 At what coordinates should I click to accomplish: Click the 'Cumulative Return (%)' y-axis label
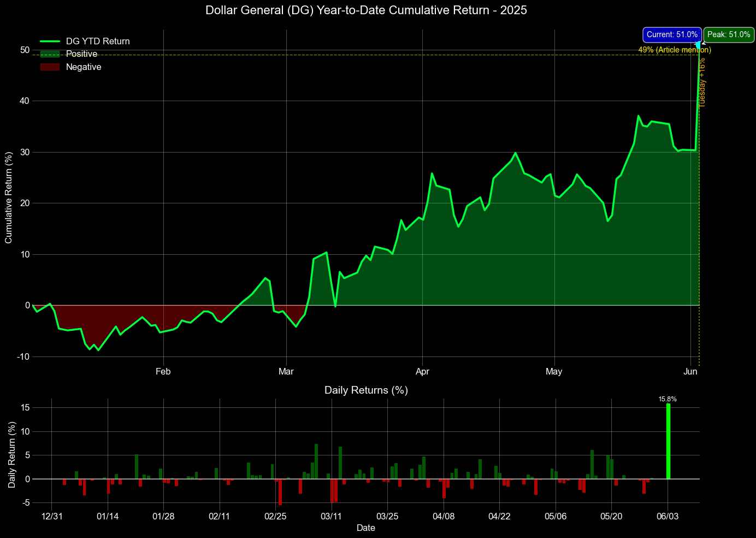[x=8, y=198]
